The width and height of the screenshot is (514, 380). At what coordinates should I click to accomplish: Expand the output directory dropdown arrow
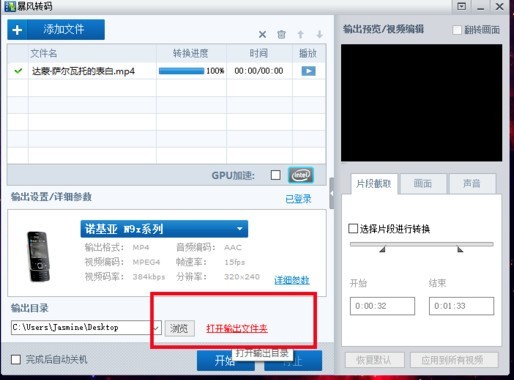[156, 328]
